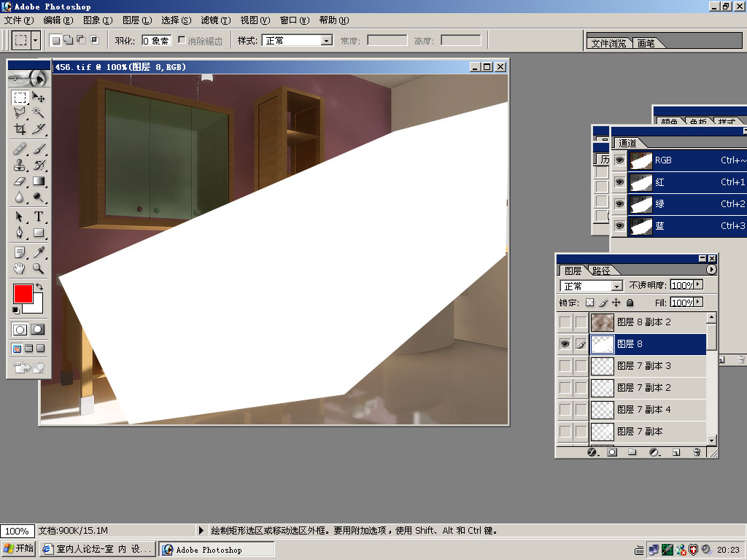This screenshot has height=560, width=747.
Task: Click the red foreground color swatch
Action: [23, 293]
